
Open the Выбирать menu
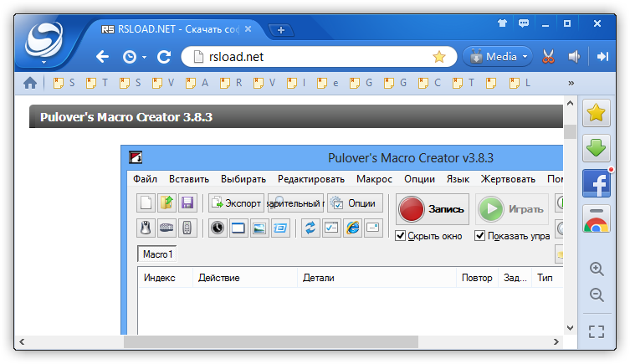(x=243, y=179)
